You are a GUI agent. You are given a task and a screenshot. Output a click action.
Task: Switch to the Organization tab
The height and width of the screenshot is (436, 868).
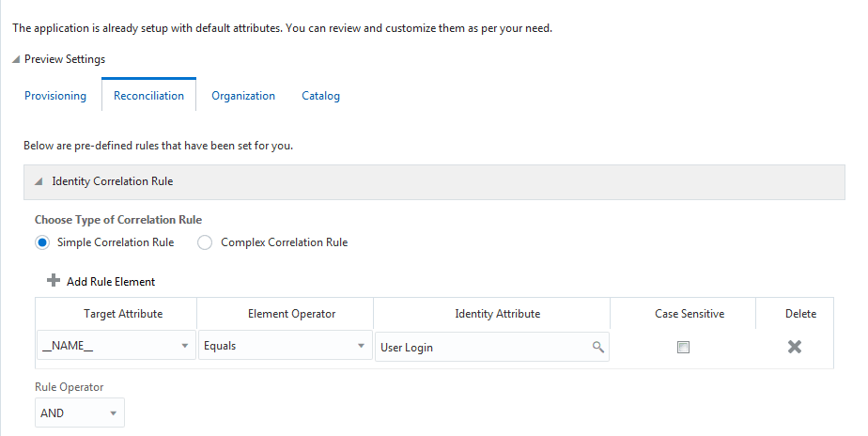point(243,96)
